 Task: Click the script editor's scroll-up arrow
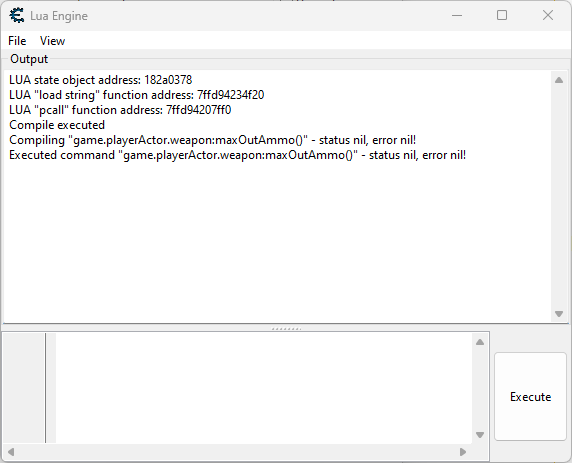[480, 342]
